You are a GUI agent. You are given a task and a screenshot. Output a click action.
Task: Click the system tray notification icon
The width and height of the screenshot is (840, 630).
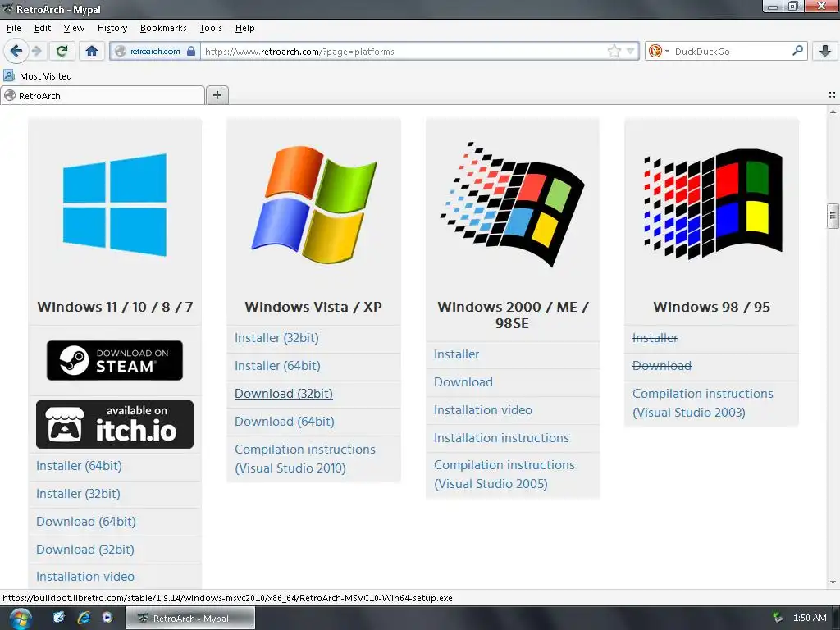(x=778, y=618)
